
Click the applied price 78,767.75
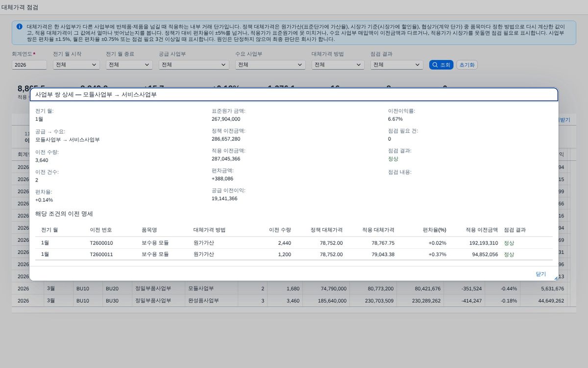click(x=383, y=243)
